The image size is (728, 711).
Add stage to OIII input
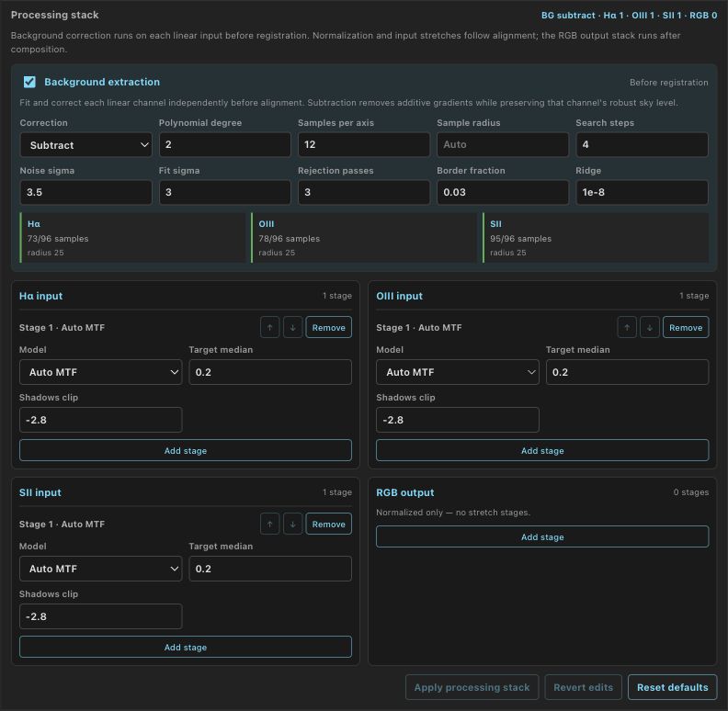tap(542, 450)
